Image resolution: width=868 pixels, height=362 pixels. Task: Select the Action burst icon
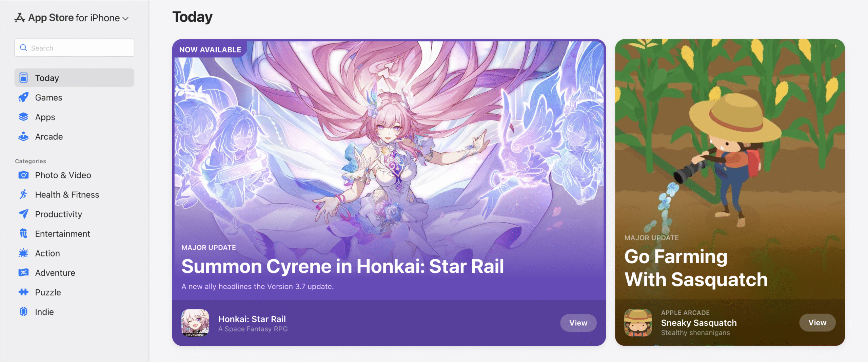pyautogui.click(x=23, y=253)
